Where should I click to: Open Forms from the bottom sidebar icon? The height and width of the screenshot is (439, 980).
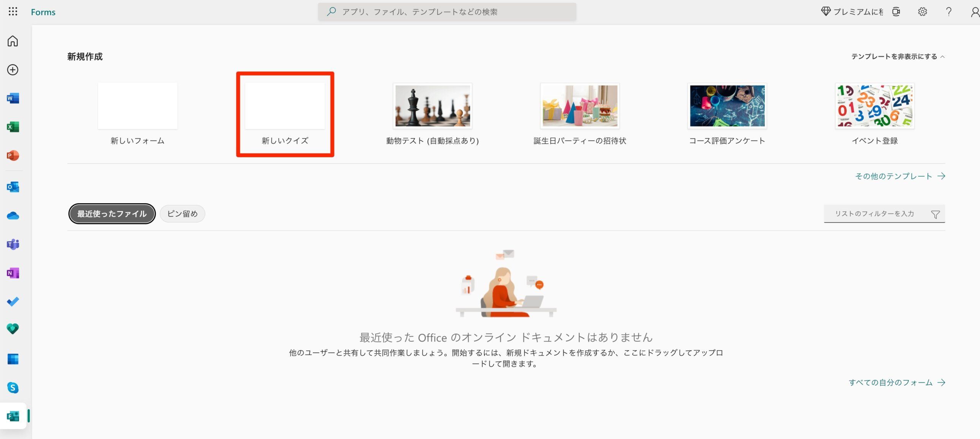click(x=13, y=416)
